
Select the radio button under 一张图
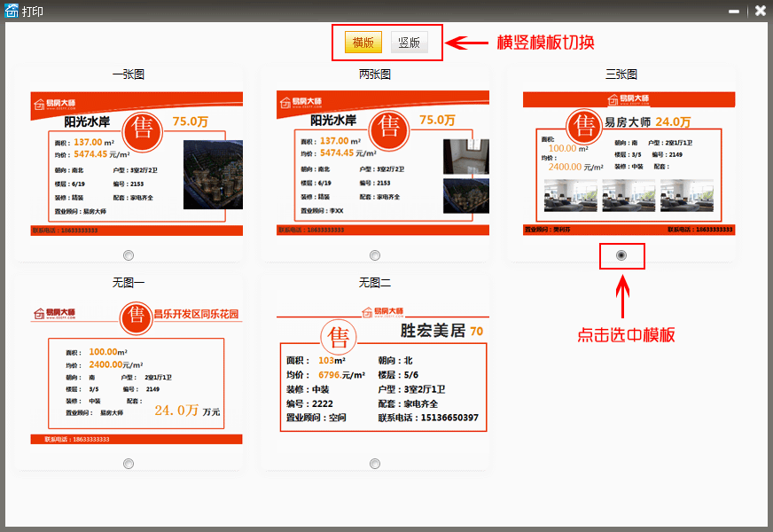[x=129, y=255]
